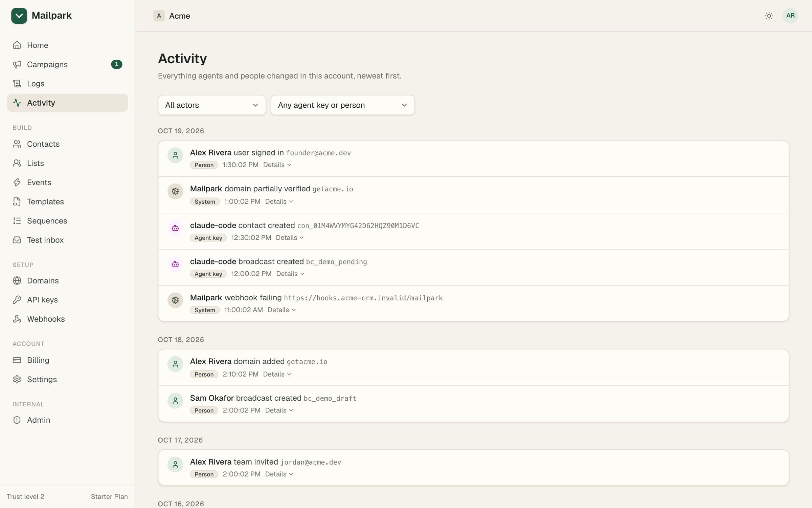This screenshot has width=812, height=508.
Task: Expand Details for Sam Okafor broadcast created
Action: [x=279, y=410]
